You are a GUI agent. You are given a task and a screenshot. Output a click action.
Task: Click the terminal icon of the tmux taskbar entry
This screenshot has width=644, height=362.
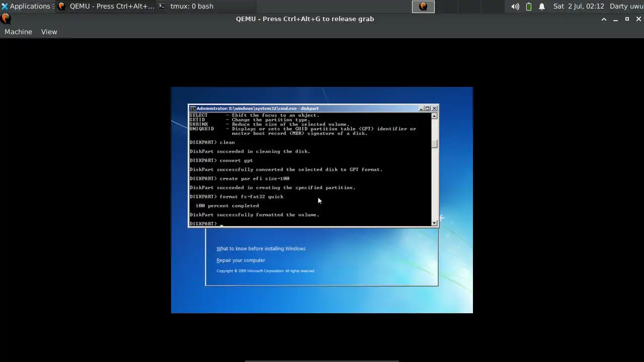(x=162, y=7)
